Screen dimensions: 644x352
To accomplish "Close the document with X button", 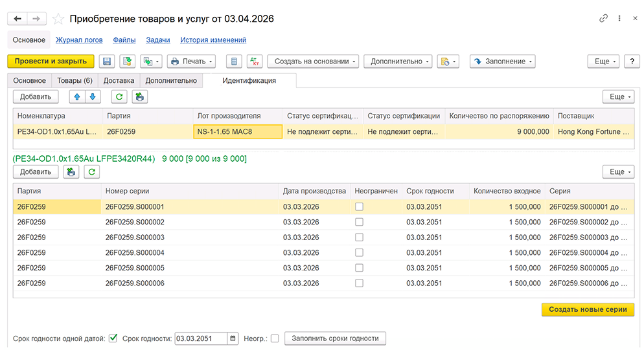I will (635, 18).
